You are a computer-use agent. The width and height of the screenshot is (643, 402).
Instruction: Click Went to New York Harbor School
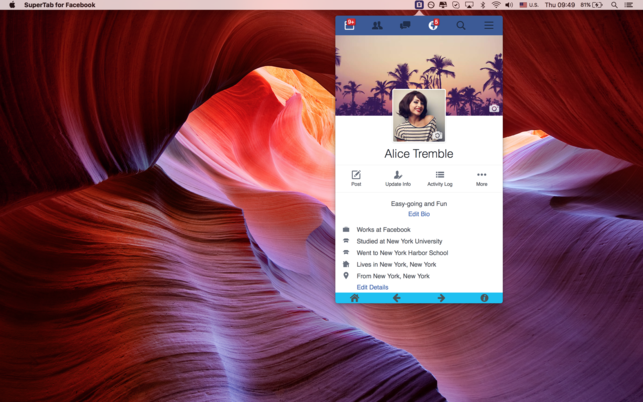point(402,253)
